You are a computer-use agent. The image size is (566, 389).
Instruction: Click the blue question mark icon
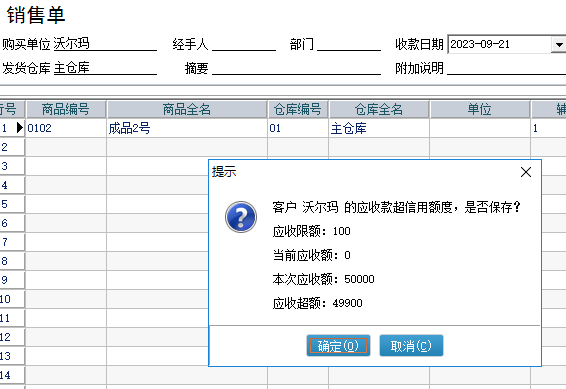(241, 217)
